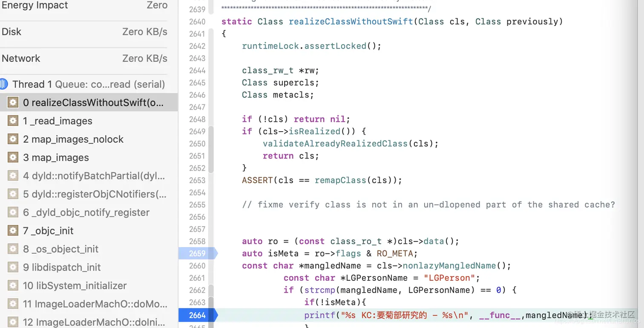Click the gear icon beside _dyld_objc_notify_register
The height and width of the screenshot is (328, 644).
(13, 212)
